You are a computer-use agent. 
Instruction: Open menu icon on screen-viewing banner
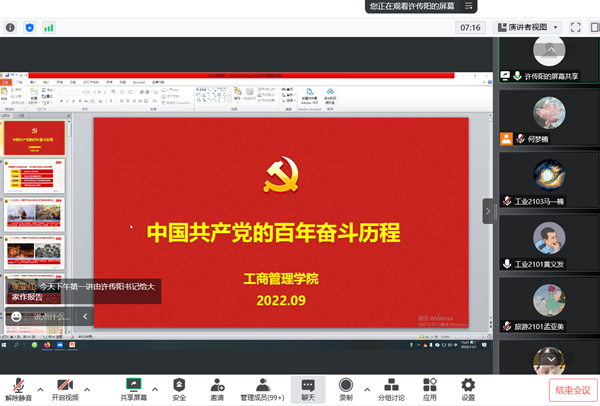coord(468,6)
